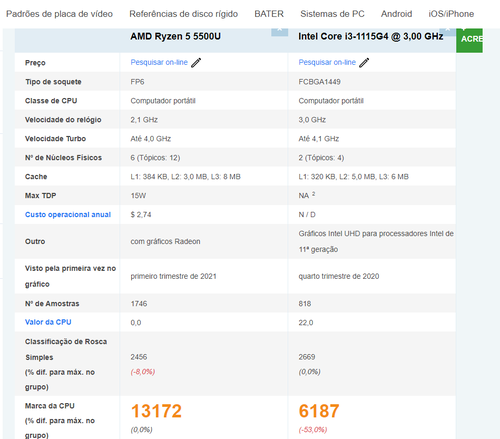
Task: Select the BATER menu item
Action: [269, 14]
